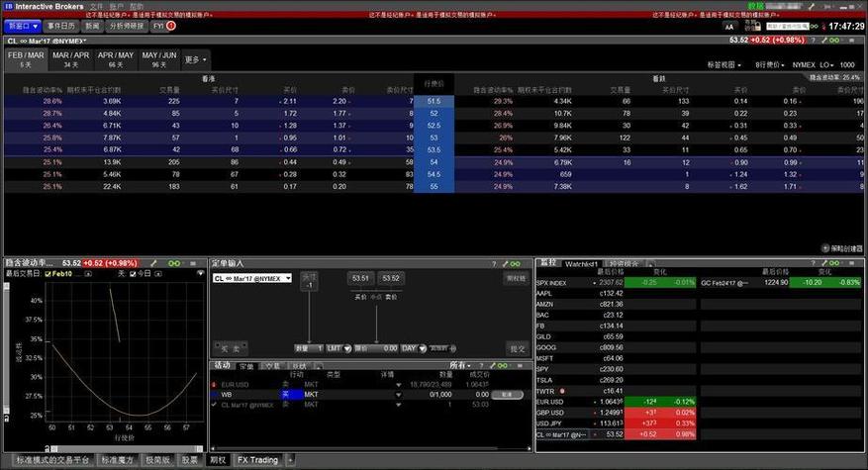Toggle the 买/卖 buy sell switch
The width and height of the screenshot is (868, 470).
(x=231, y=348)
